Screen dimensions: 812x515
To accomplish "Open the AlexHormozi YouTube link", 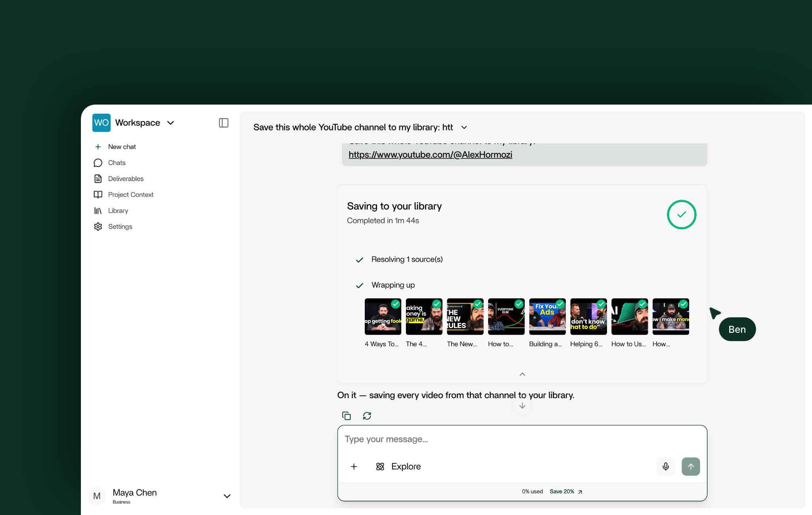I will tap(430, 154).
